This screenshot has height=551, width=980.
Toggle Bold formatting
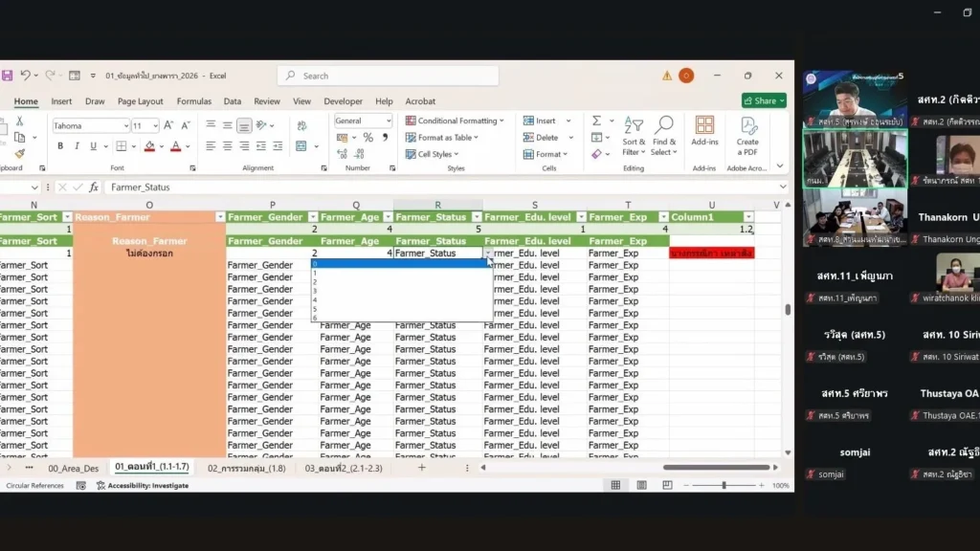60,146
